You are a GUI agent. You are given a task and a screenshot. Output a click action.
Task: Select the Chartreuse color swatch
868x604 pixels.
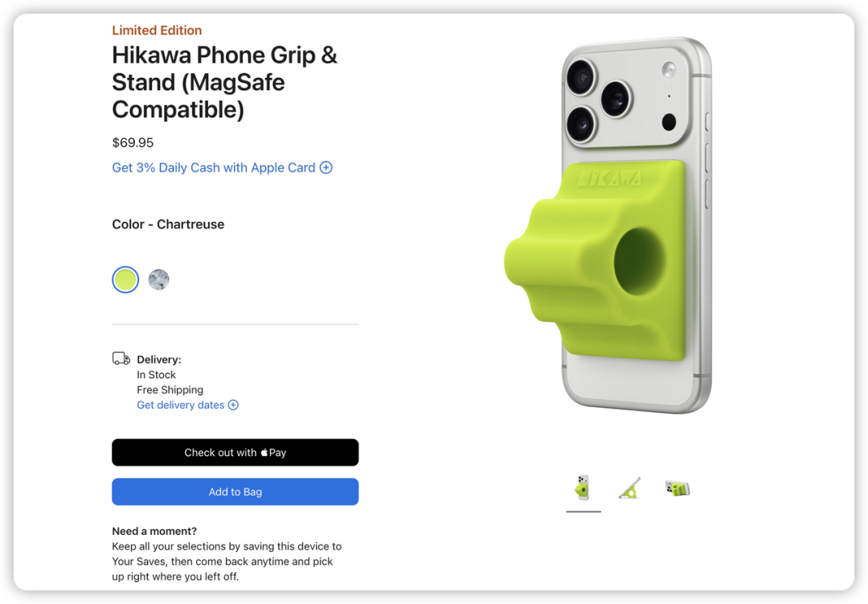pos(125,280)
